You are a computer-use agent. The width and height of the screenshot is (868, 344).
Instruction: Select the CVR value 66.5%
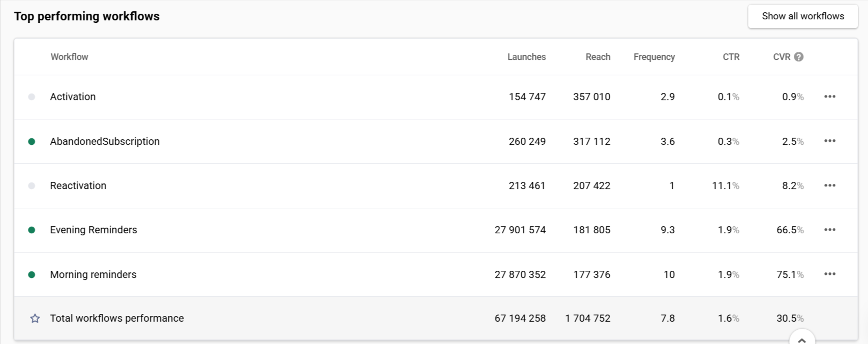(790, 230)
